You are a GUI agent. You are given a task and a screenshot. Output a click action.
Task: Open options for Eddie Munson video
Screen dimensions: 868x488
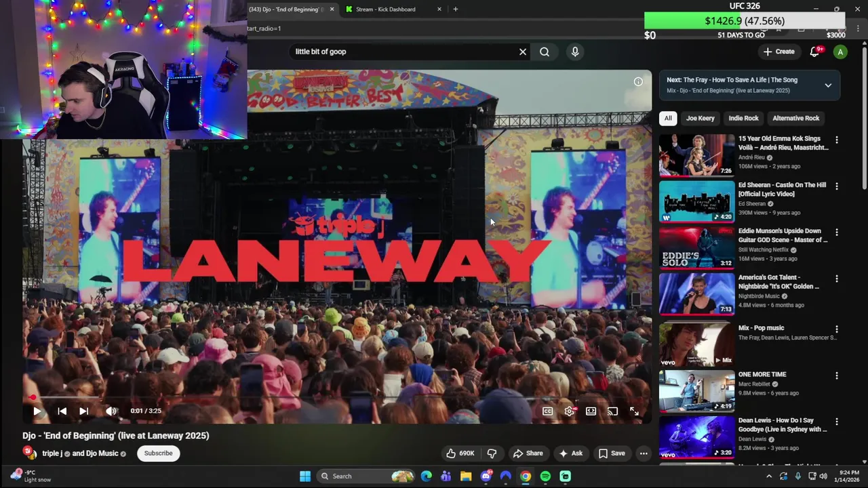[837, 232]
